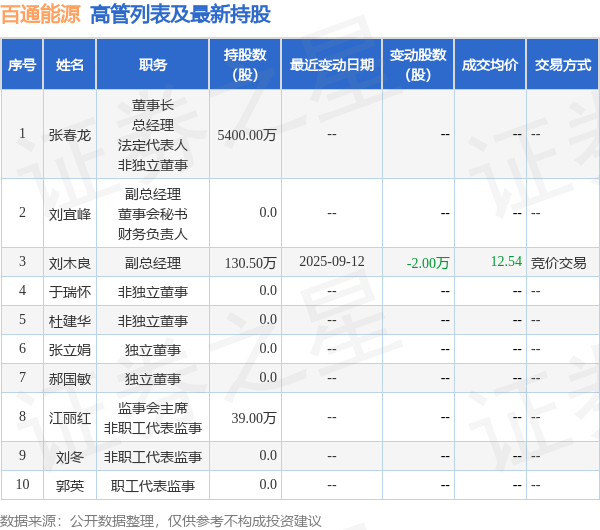This screenshot has width=600, height=530.
Task: Select the name 杜建华
Action: coord(70,321)
